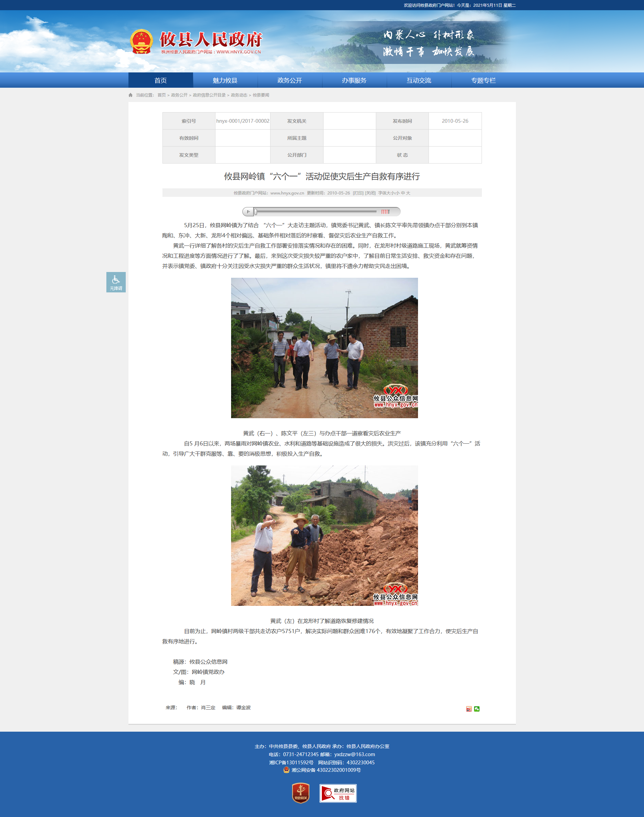Share article via Weibo icon

point(469,709)
